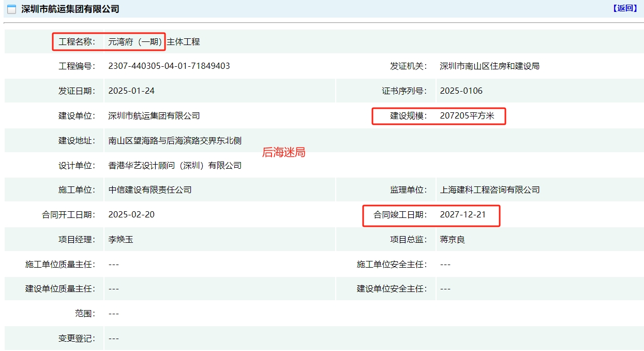Click the "工程名称:" label
Screen dimensions: 644x351
77,42
